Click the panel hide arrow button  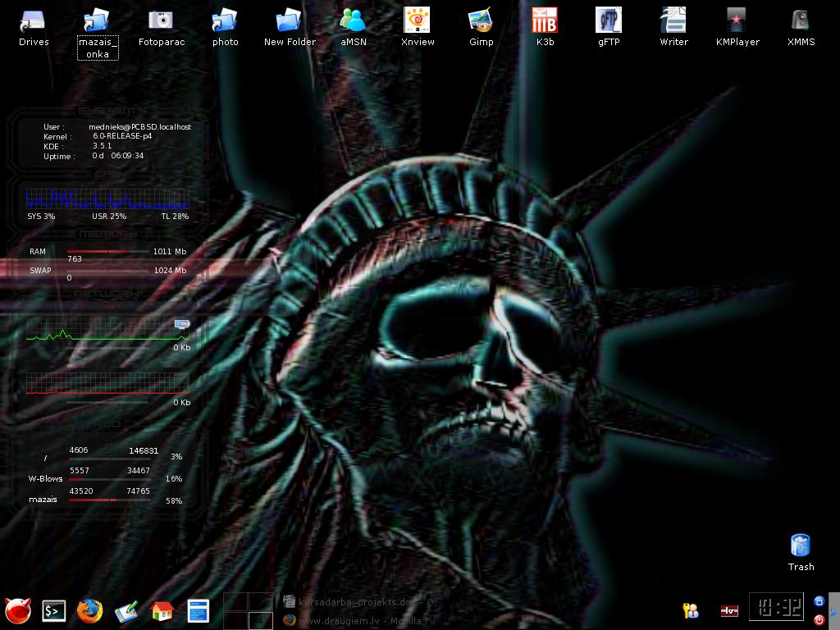834,610
